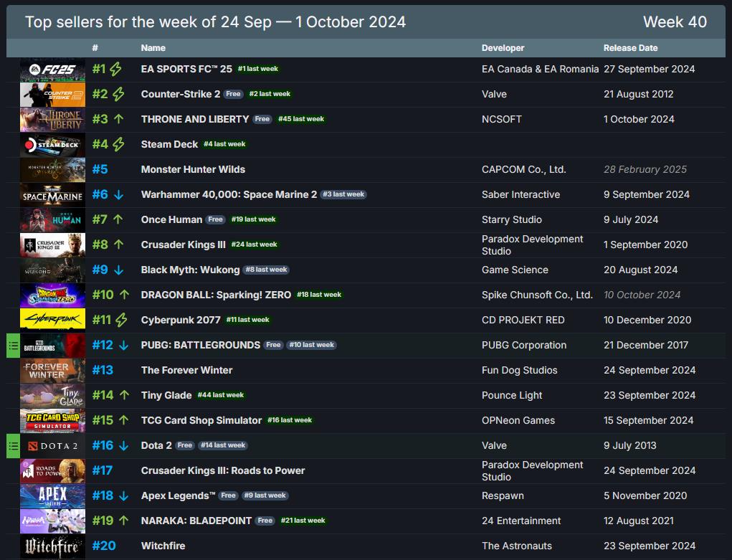Click the Cyberpunk yellow logo thumbnail
The image size is (732, 560).
pyautogui.click(x=52, y=320)
